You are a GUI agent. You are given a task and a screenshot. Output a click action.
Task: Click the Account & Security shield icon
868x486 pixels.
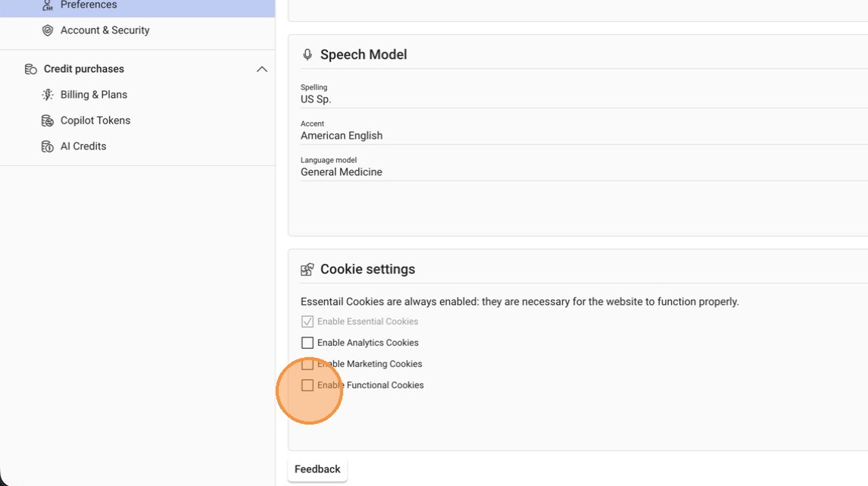[x=48, y=30]
